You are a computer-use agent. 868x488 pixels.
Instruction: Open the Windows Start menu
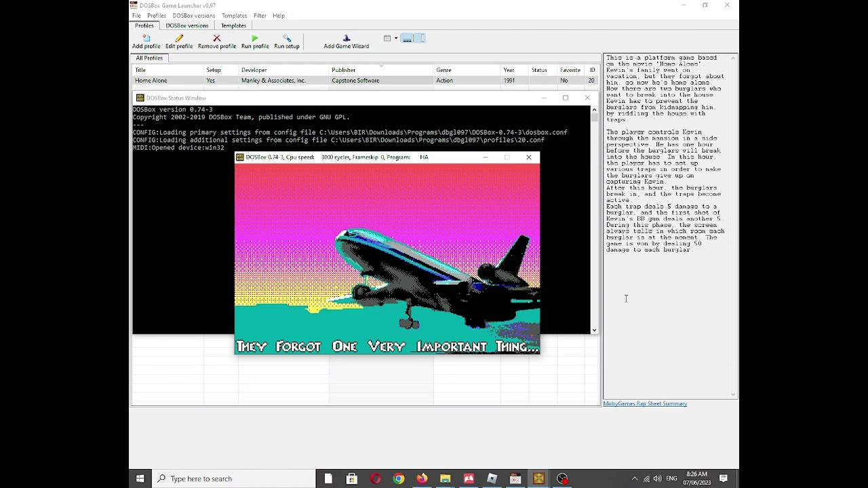140,479
